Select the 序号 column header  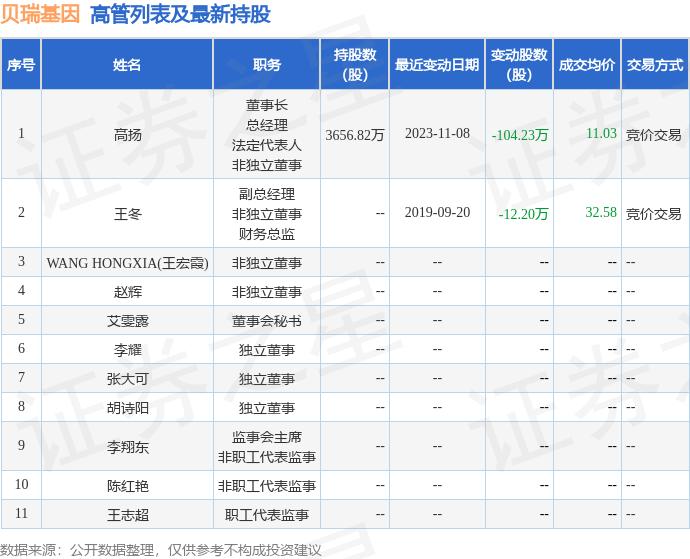(x=21, y=65)
